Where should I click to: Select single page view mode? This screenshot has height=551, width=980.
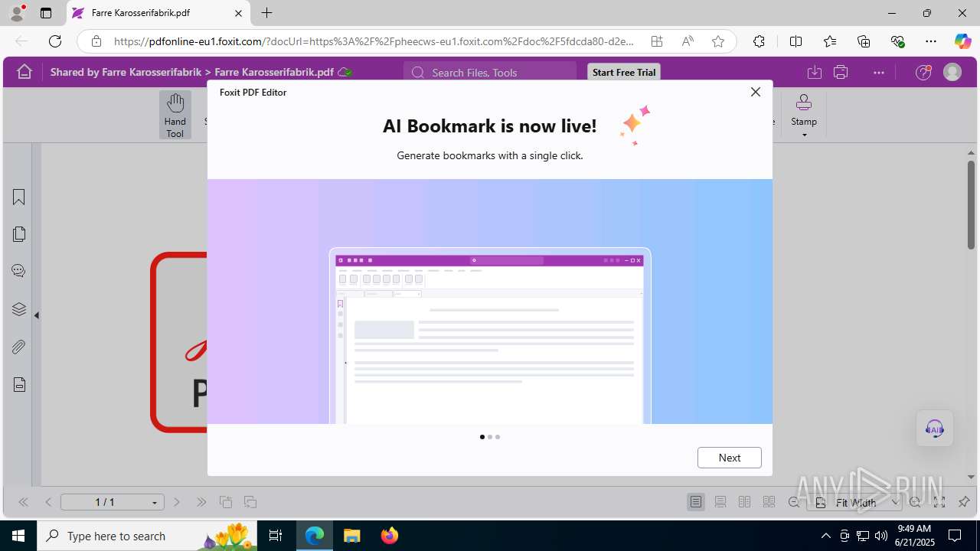click(x=696, y=502)
